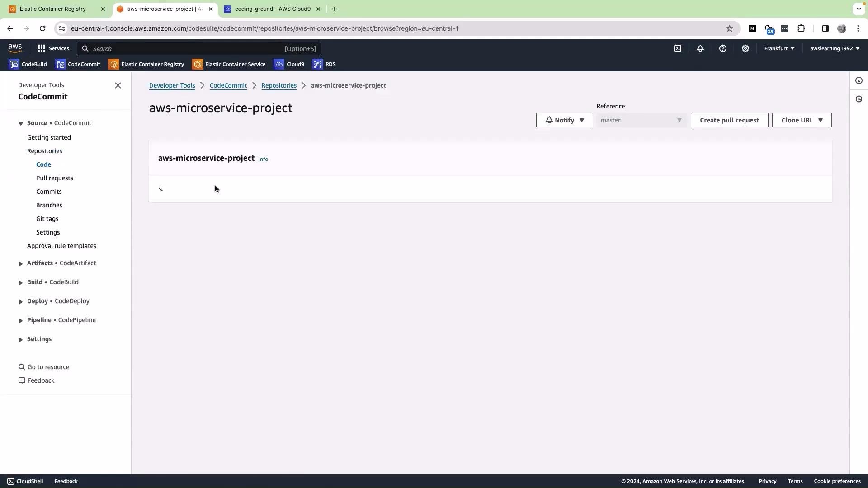Open a new browser tab
The width and height of the screenshot is (868, 488).
coord(335,9)
